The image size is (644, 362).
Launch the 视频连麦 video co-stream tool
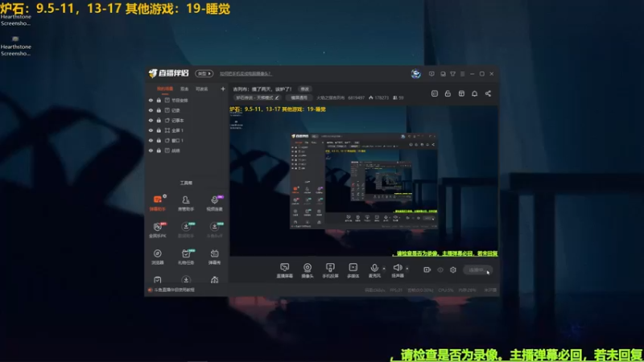pos(214,203)
